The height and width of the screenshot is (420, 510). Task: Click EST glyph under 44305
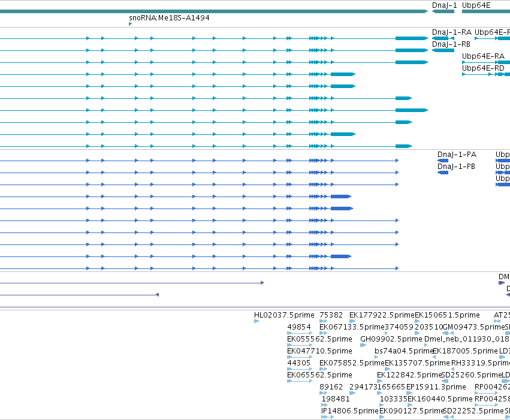tap(300, 369)
